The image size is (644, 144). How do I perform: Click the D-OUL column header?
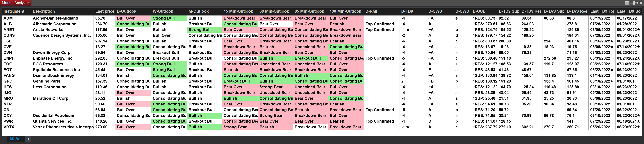pos(484,11)
